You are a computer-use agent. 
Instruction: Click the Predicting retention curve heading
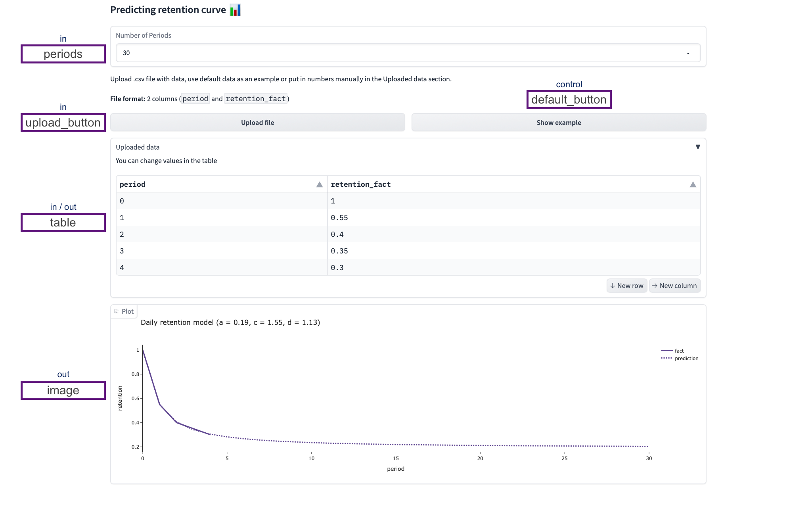point(168,10)
